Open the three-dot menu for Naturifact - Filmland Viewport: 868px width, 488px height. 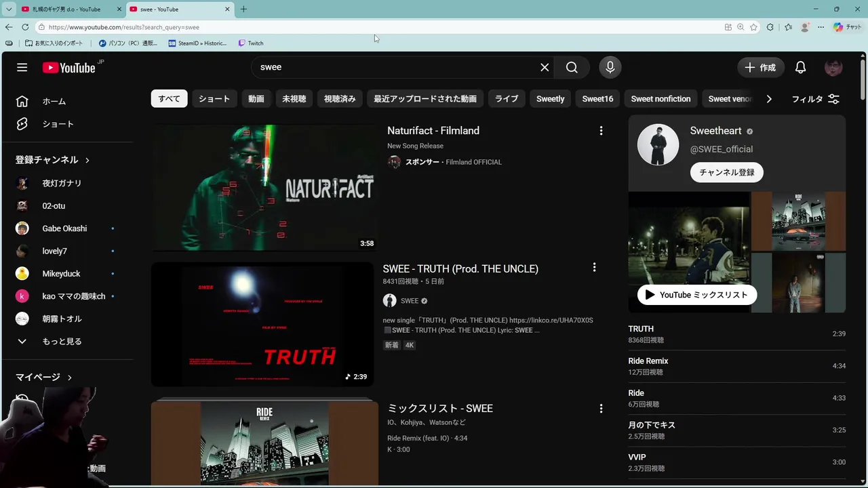(601, 131)
